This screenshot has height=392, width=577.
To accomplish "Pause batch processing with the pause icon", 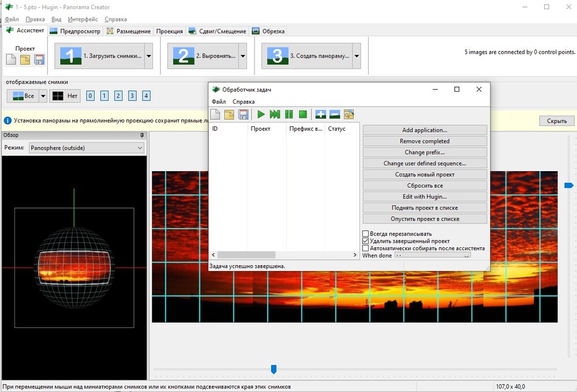I will pyautogui.click(x=288, y=114).
